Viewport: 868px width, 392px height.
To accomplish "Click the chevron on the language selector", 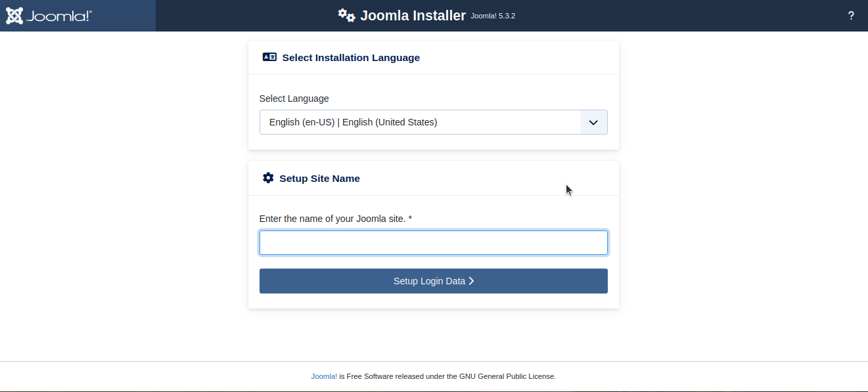I will point(593,122).
